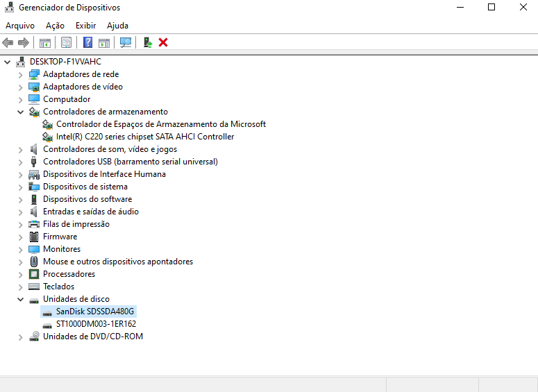Viewport: 538px width, 392px height.
Task: Open the Ação menu
Action: [55, 26]
